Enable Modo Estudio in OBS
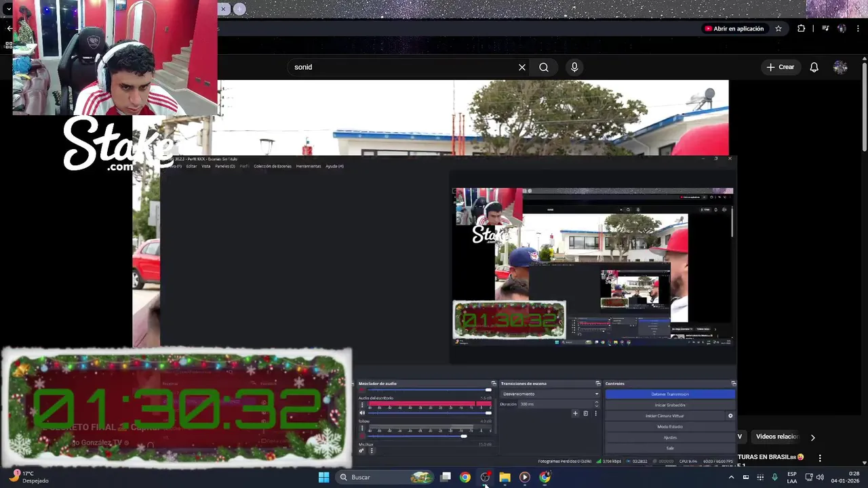Viewport: 868px width, 488px height. [x=670, y=426]
